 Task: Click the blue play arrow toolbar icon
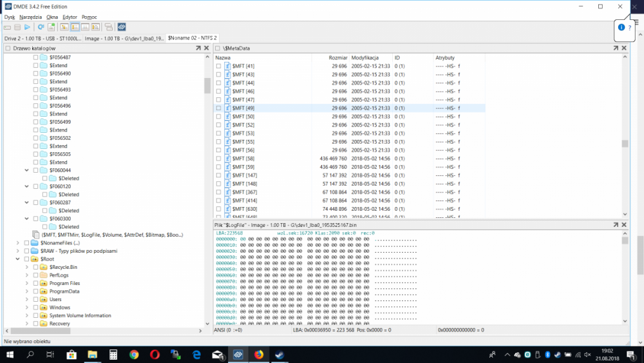[x=27, y=27]
